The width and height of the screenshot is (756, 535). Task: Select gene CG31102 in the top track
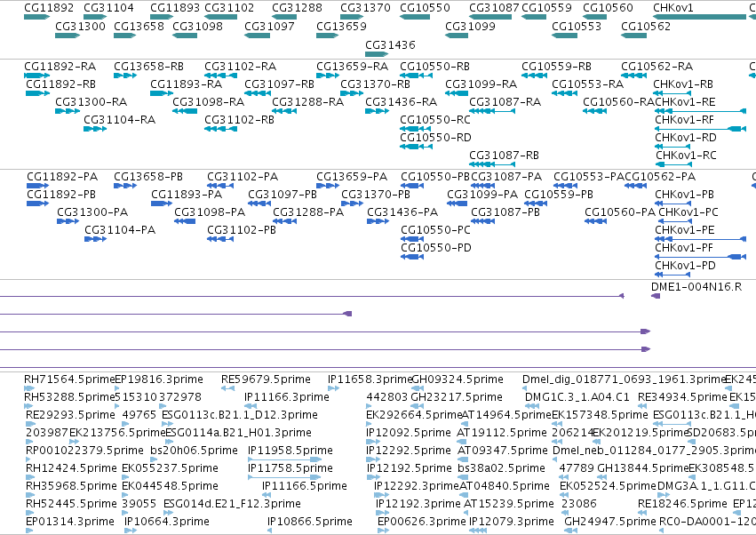[x=221, y=17]
